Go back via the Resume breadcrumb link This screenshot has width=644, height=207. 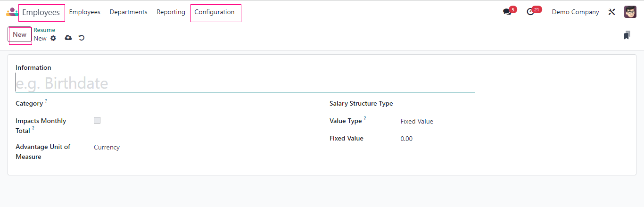(x=44, y=30)
